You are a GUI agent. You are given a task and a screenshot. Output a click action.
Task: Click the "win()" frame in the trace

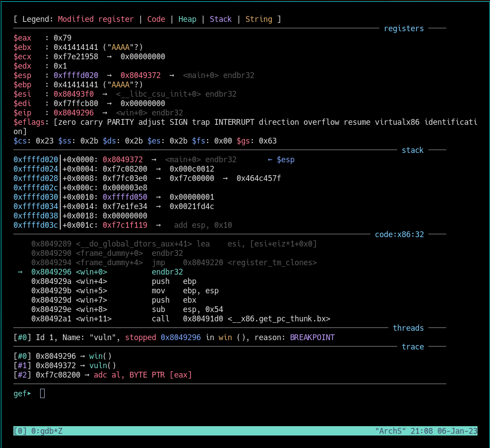100,356
